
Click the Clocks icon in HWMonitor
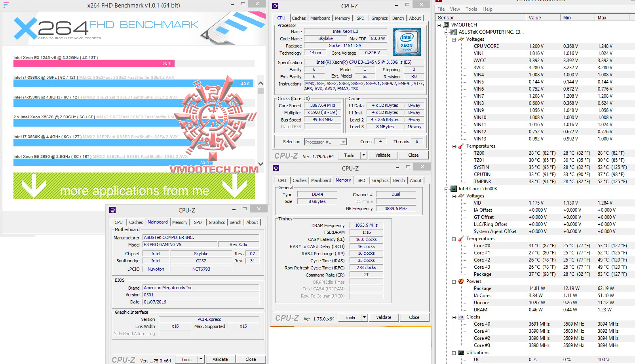pos(460,317)
